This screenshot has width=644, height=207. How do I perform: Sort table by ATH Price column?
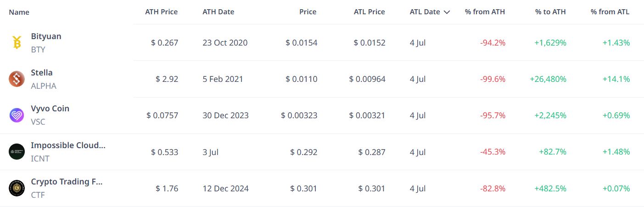click(161, 12)
